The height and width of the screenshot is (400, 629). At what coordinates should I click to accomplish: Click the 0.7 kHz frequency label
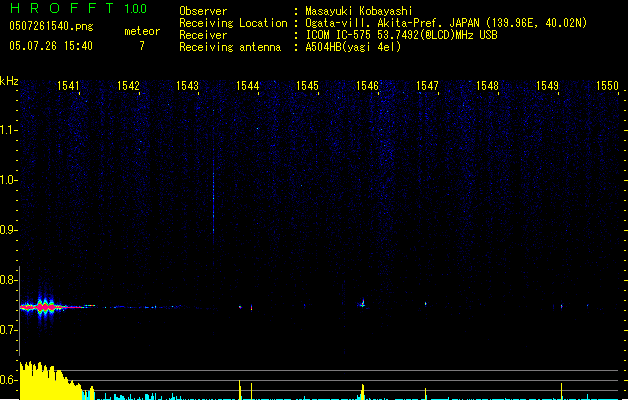coord(8,330)
